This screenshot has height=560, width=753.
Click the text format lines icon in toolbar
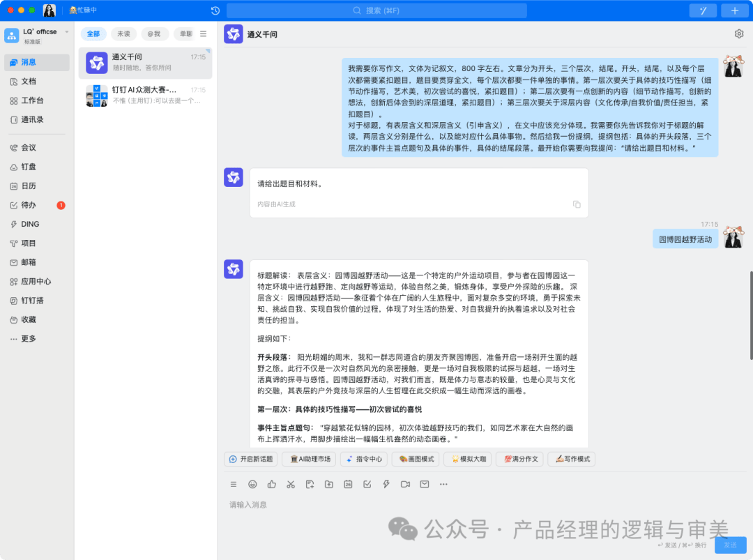tap(234, 484)
